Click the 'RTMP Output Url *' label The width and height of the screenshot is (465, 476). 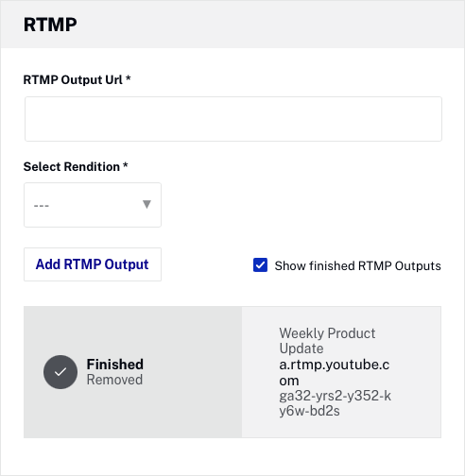tap(77, 80)
